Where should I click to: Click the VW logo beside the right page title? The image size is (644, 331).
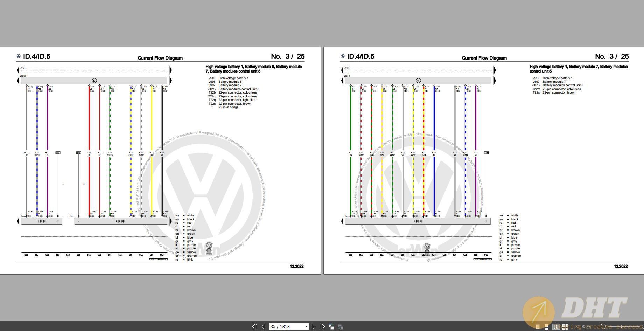[343, 56]
